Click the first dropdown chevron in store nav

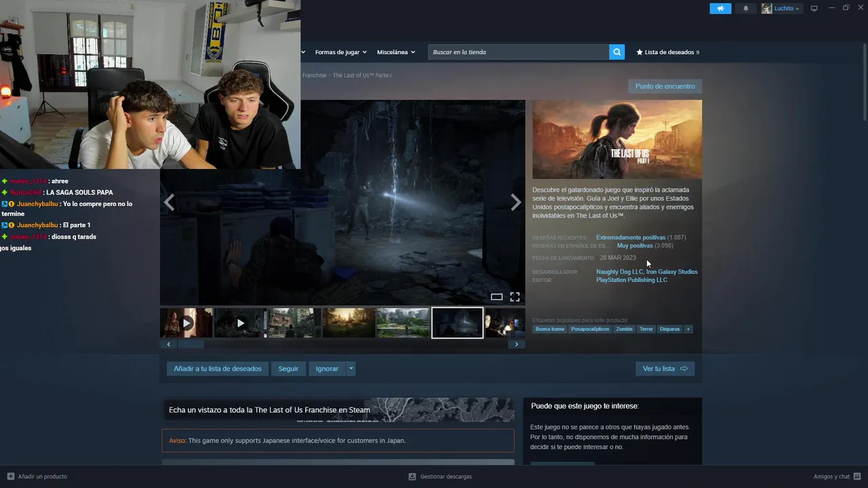point(303,52)
